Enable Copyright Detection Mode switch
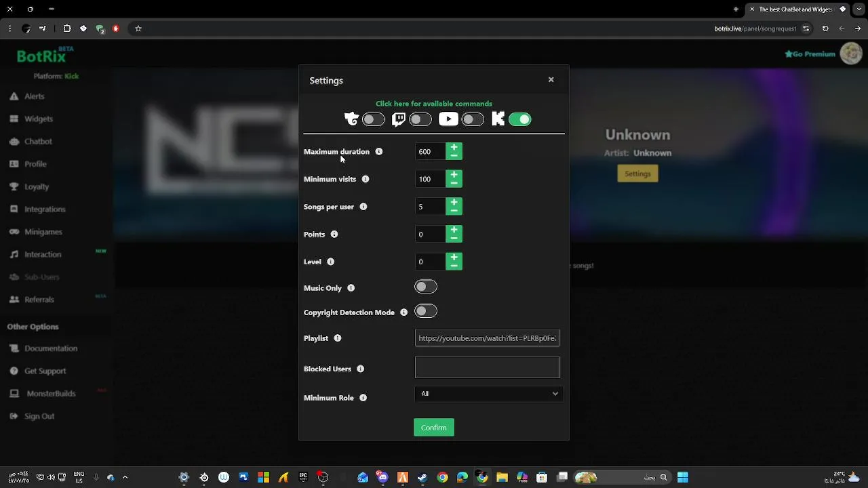The image size is (868, 488). 426,311
